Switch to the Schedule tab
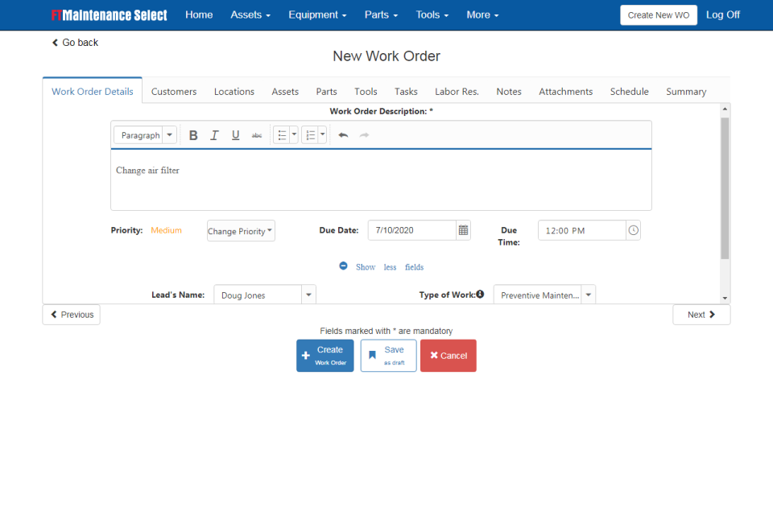This screenshot has width=773, height=532. pyautogui.click(x=629, y=92)
